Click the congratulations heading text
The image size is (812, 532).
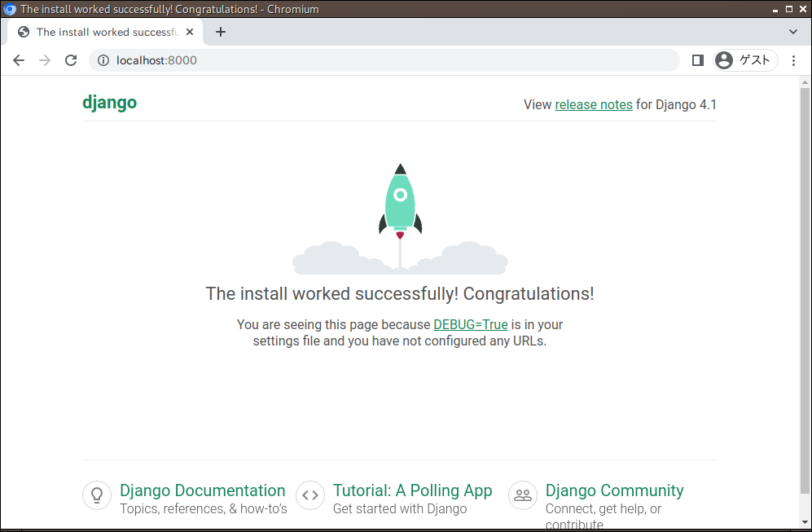point(400,294)
